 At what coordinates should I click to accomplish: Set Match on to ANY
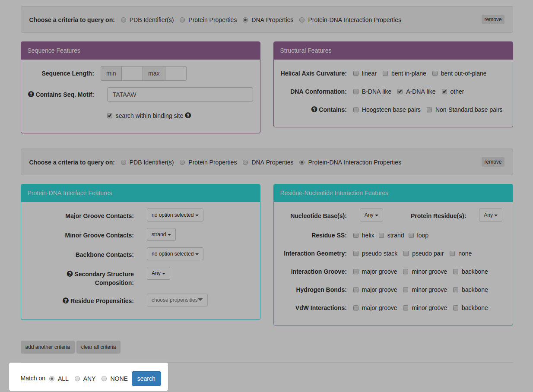click(77, 379)
